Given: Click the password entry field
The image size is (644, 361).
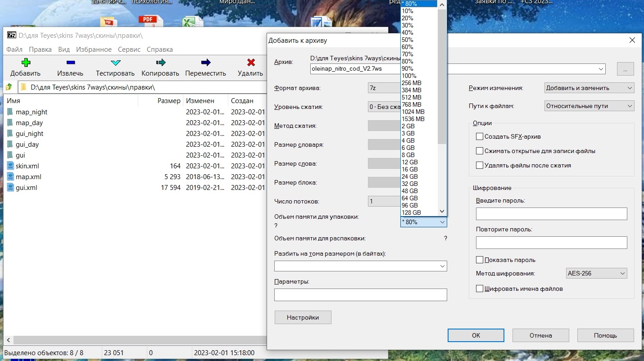Looking at the screenshot, I should [x=551, y=214].
